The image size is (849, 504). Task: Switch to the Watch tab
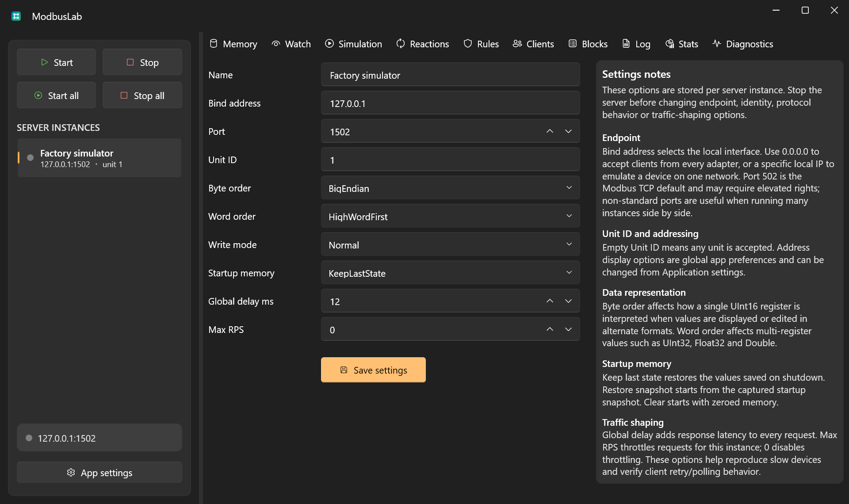291,44
